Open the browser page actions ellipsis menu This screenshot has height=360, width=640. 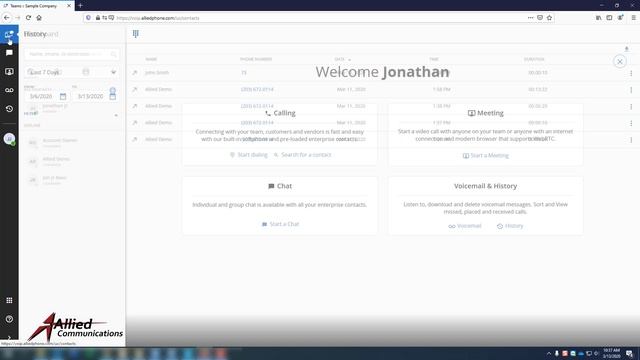pyautogui.click(x=530, y=18)
